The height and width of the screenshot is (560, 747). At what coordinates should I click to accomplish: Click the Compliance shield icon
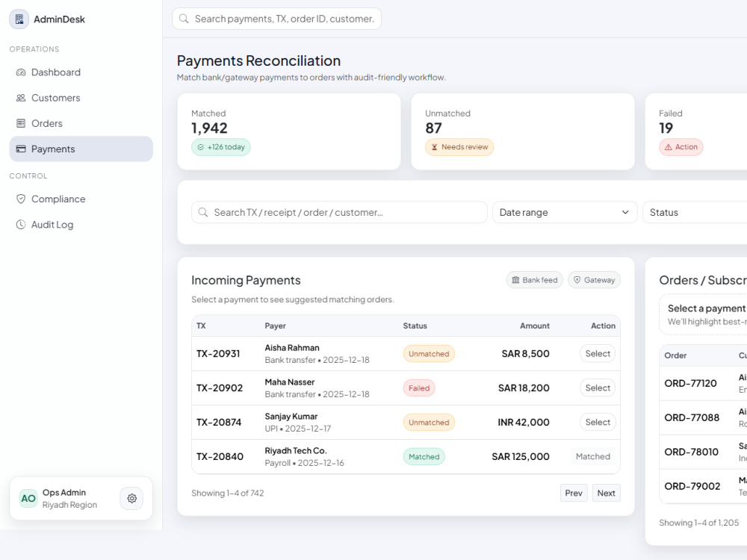21,199
